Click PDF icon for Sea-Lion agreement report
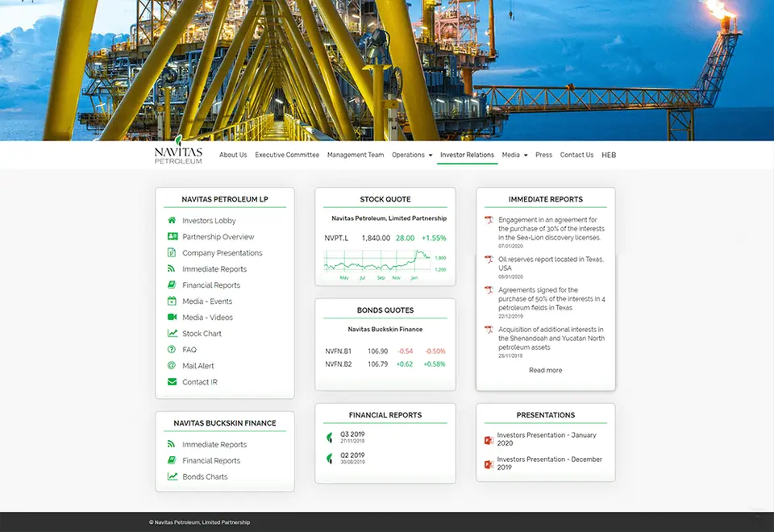Screen dimensions: 774x532 coord(489,219)
